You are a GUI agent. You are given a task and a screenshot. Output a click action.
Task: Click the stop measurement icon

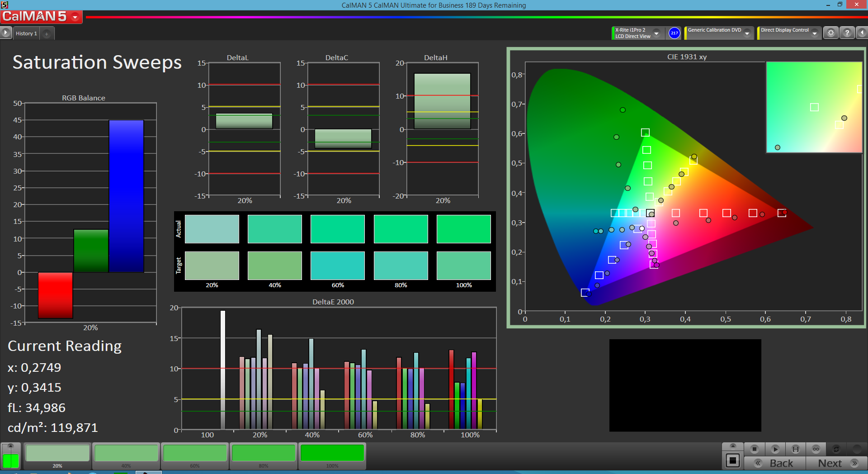pyautogui.click(x=754, y=449)
